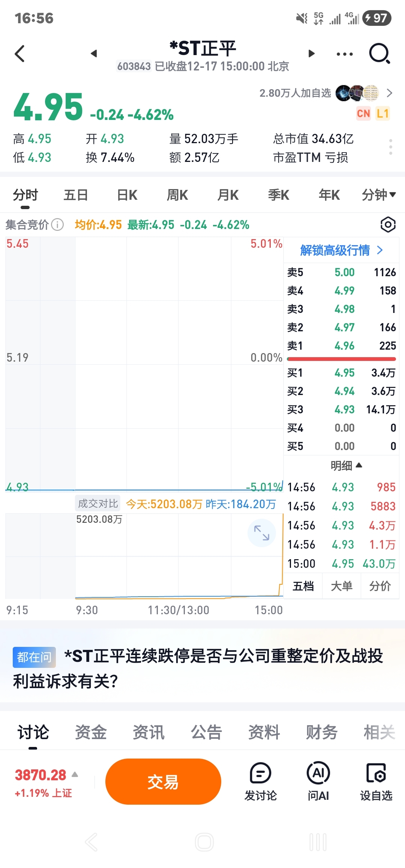The image size is (405, 868).
Task: Switch to the 财务 tab
Action: coord(322,732)
